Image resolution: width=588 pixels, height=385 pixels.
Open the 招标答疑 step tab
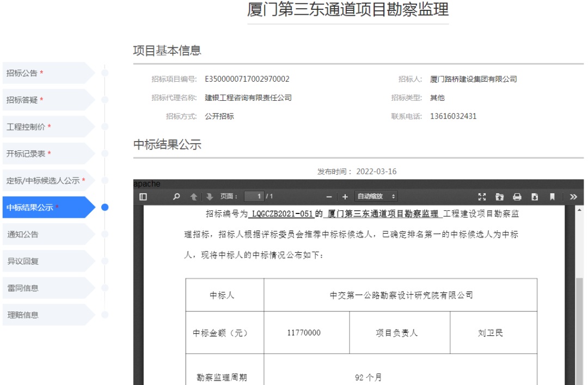point(49,100)
